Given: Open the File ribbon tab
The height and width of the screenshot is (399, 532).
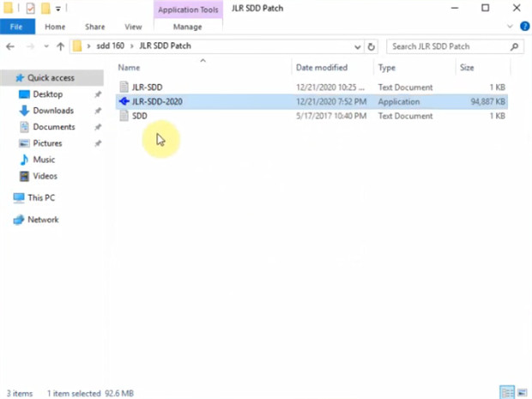Looking at the screenshot, I should pos(17,27).
